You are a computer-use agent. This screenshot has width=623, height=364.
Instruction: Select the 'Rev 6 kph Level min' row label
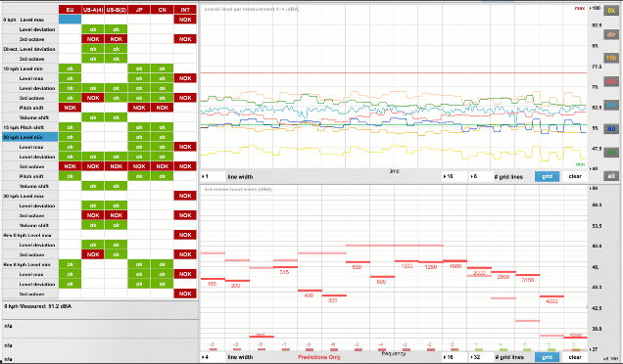30,264
